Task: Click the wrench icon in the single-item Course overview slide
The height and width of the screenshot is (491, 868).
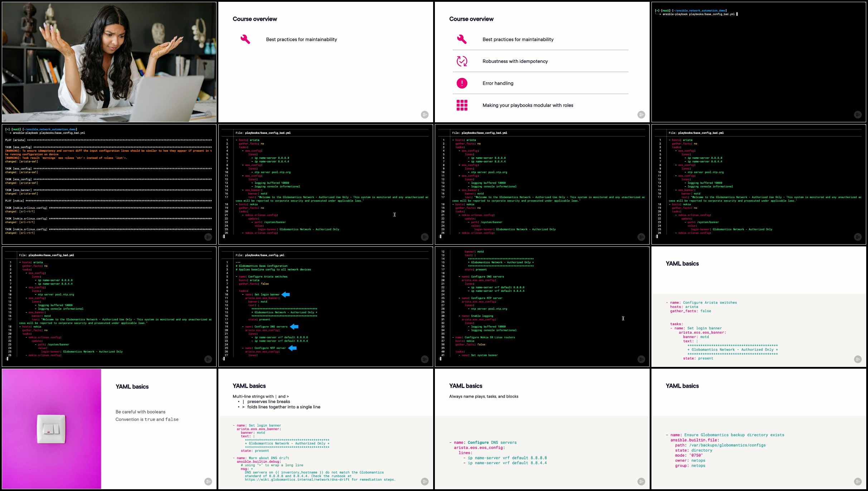Action: (245, 39)
